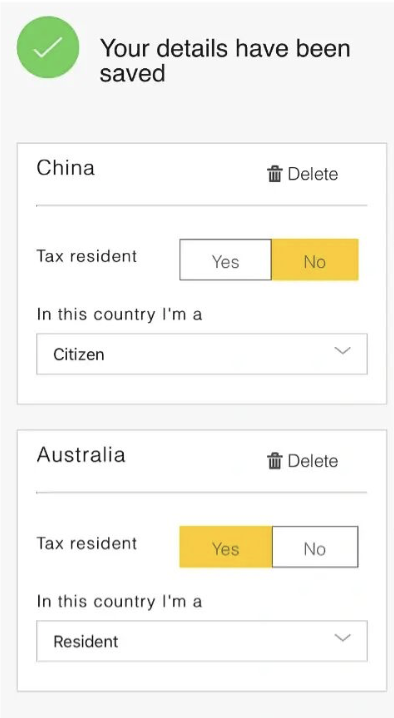Delete the China country entry
Image resolution: width=394 pixels, height=718 pixels.
[302, 174]
